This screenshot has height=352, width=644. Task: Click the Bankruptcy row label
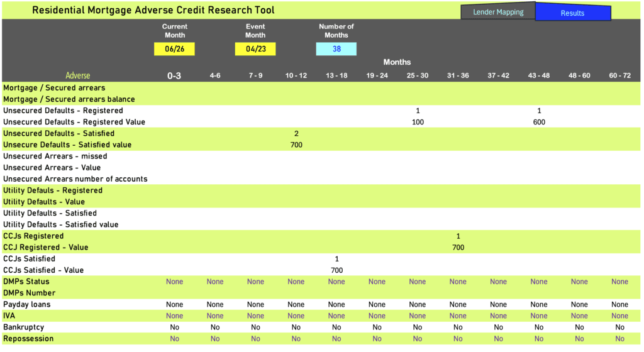pyautogui.click(x=23, y=327)
